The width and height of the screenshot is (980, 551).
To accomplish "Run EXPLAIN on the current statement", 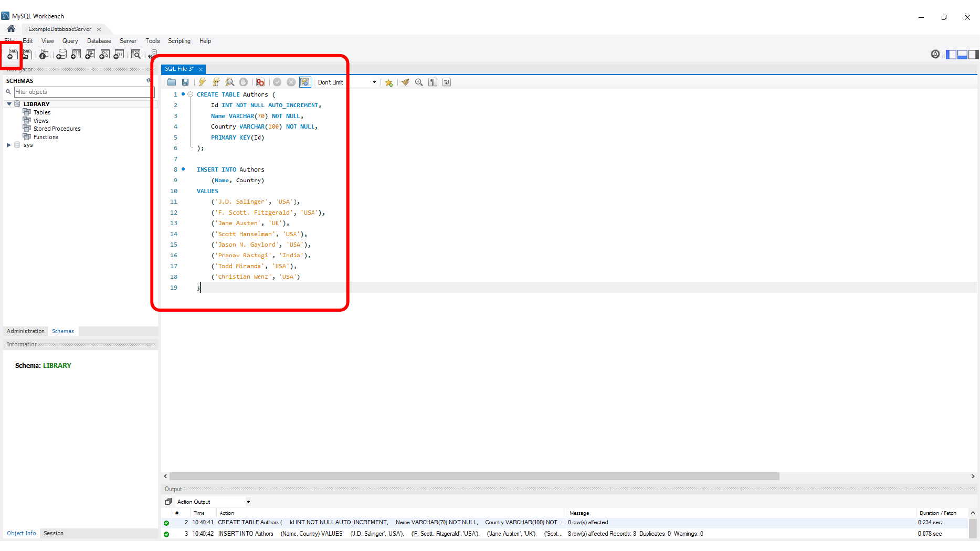I will tap(230, 82).
